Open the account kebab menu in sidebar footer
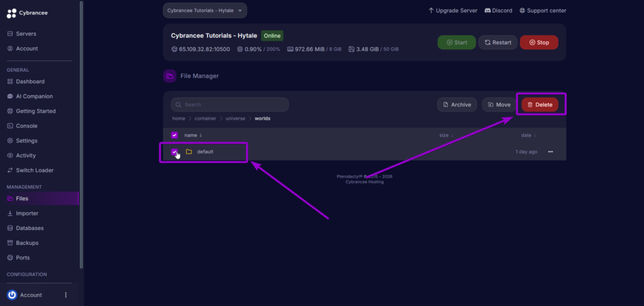Viewport: 644px width, 306px height. 66,295
